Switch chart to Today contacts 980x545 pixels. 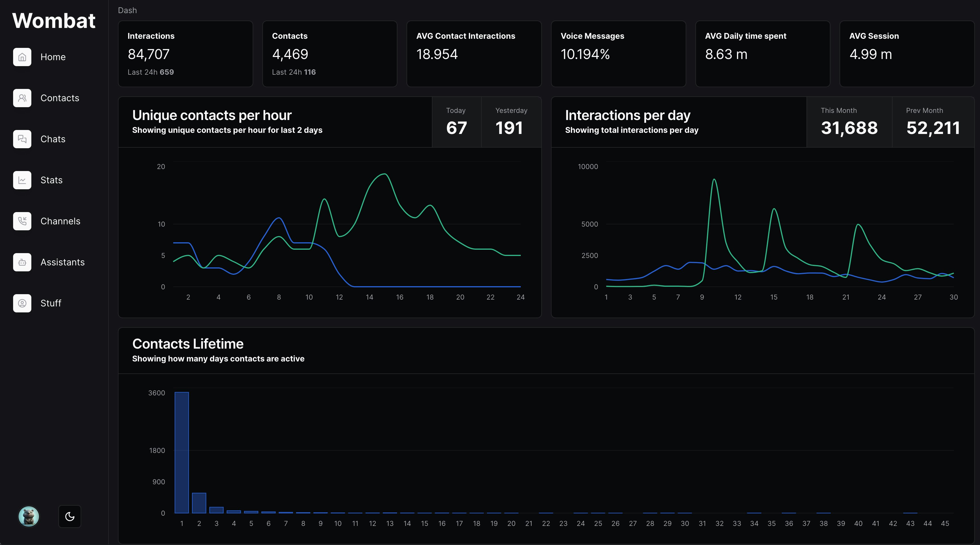click(x=456, y=122)
